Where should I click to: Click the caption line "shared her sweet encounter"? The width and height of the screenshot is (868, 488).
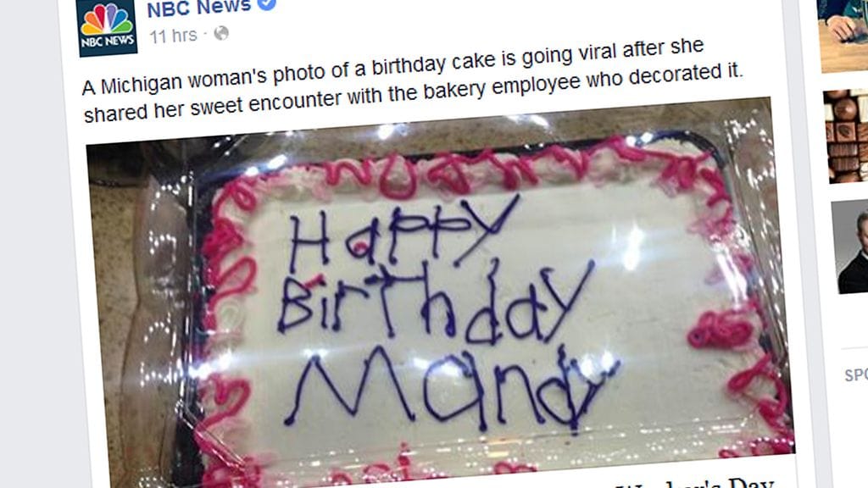(x=413, y=92)
